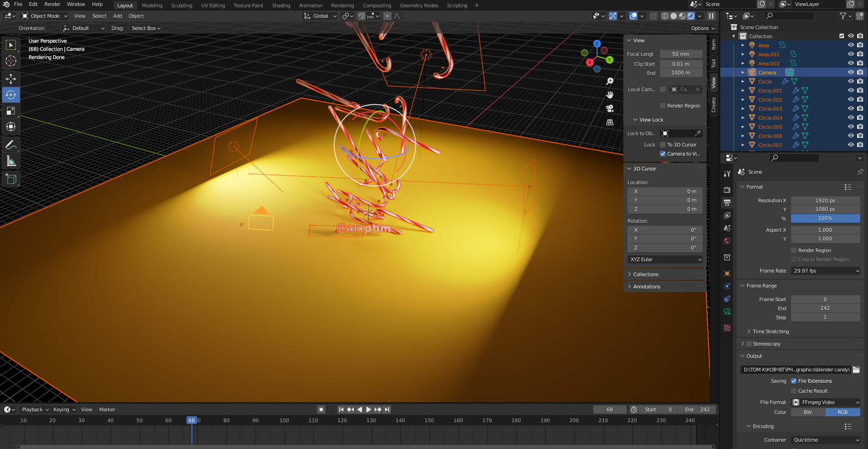This screenshot has width=868, height=449.
Task: Open the Add menu in viewport header
Action: coord(117,16)
